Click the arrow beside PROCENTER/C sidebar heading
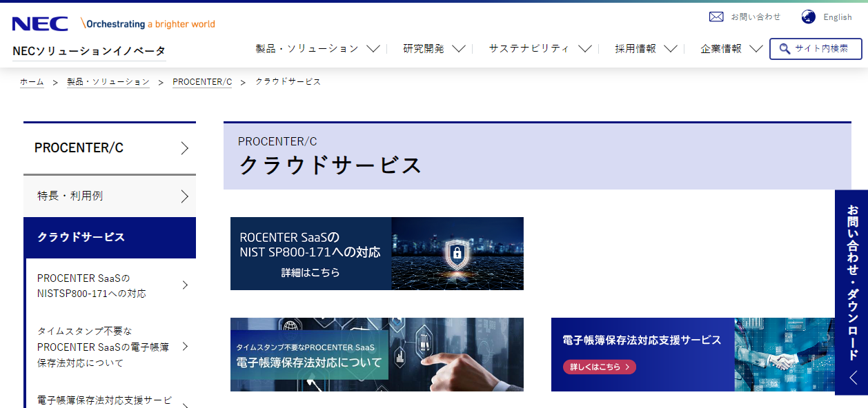 [x=184, y=148]
